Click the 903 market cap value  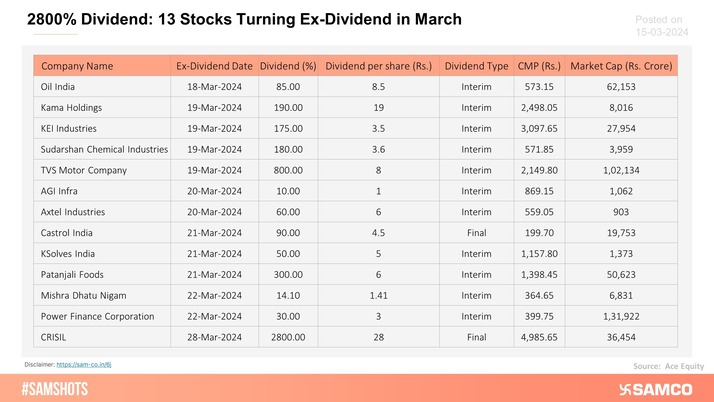click(621, 212)
